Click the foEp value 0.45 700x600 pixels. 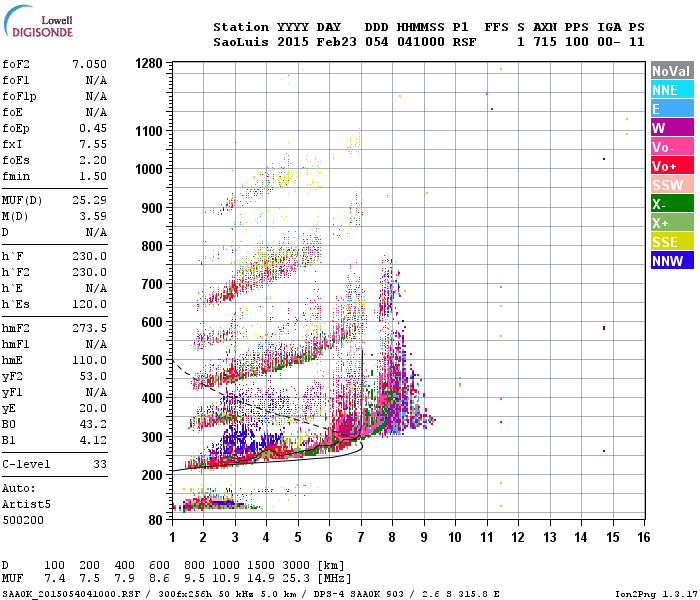point(93,128)
